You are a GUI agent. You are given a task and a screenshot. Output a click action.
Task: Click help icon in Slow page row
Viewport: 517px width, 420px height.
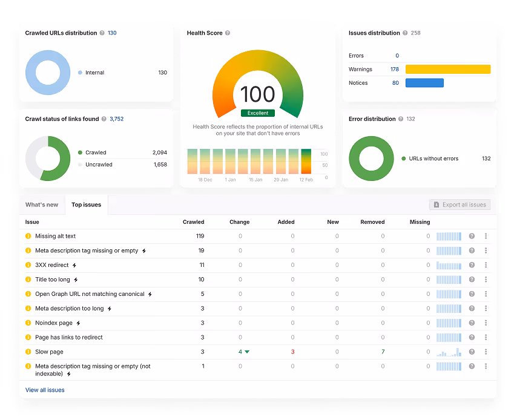pos(472,352)
